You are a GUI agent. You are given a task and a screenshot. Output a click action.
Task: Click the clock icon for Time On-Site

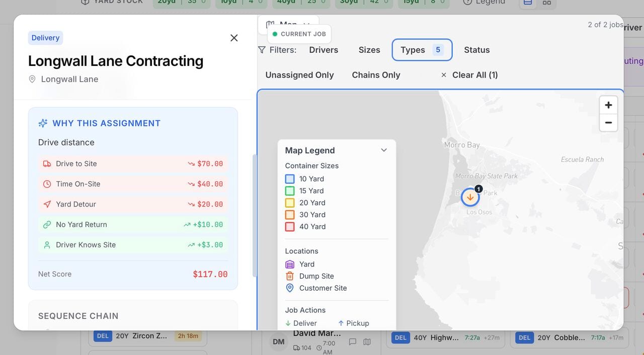pyautogui.click(x=47, y=184)
